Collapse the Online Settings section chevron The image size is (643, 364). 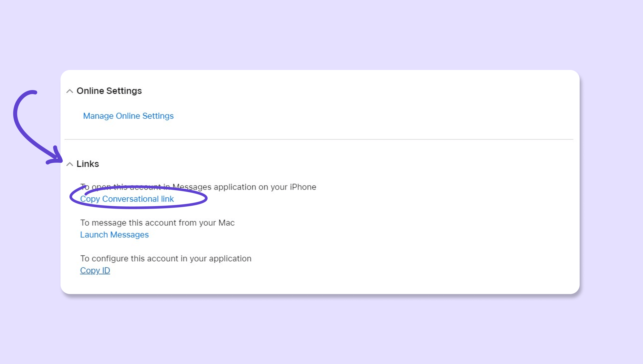70,91
